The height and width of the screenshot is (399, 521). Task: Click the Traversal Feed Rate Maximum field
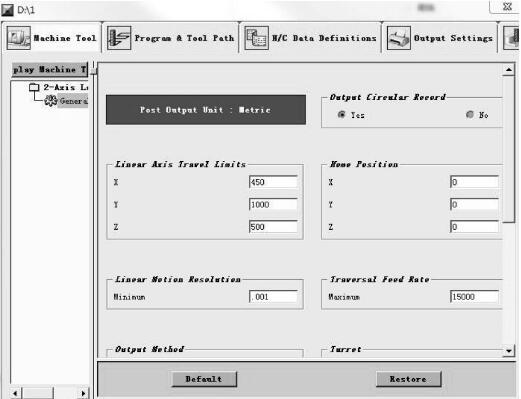(x=474, y=297)
